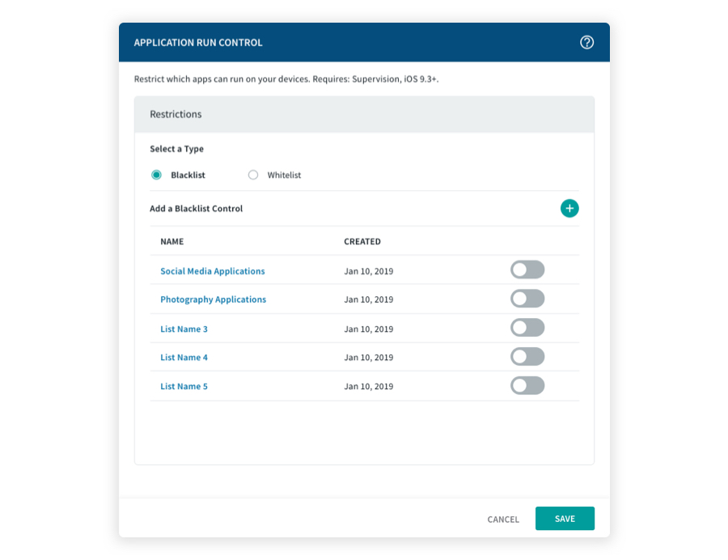The width and height of the screenshot is (728, 560).
Task: Enable the List Name 5 toggle
Action: 527,386
